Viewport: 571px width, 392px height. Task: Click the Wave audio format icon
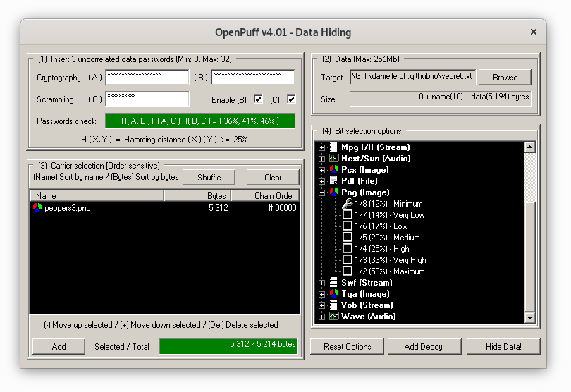click(334, 317)
